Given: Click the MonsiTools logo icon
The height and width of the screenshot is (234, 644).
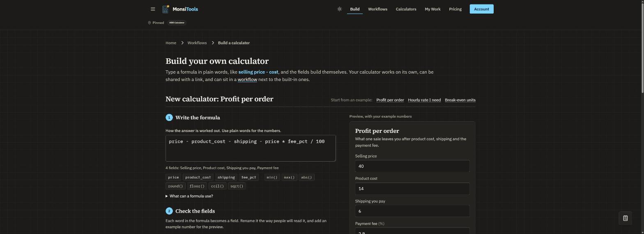Looking at the screenshot, I should 166,9.
